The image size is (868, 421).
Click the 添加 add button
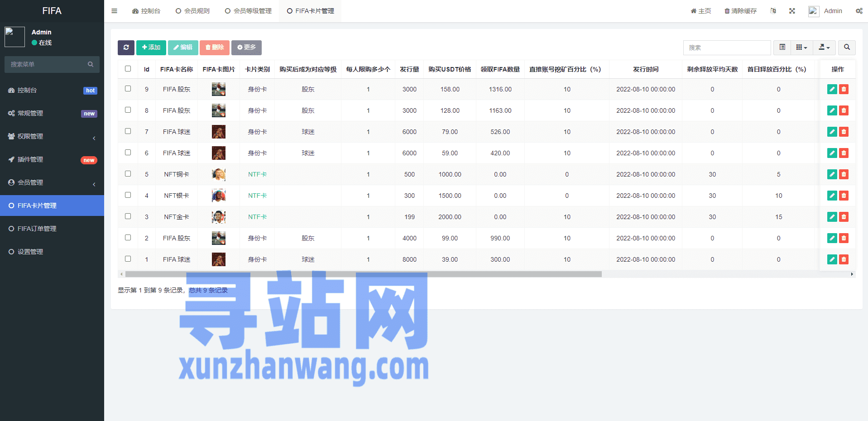151,48
